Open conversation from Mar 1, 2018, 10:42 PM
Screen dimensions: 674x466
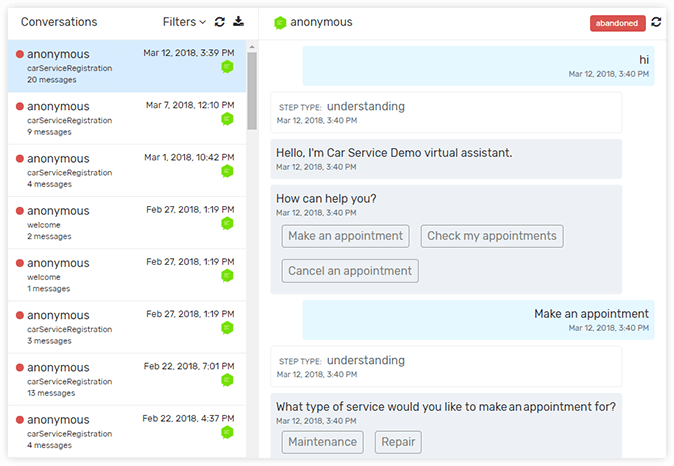click(x=127, y=171)
